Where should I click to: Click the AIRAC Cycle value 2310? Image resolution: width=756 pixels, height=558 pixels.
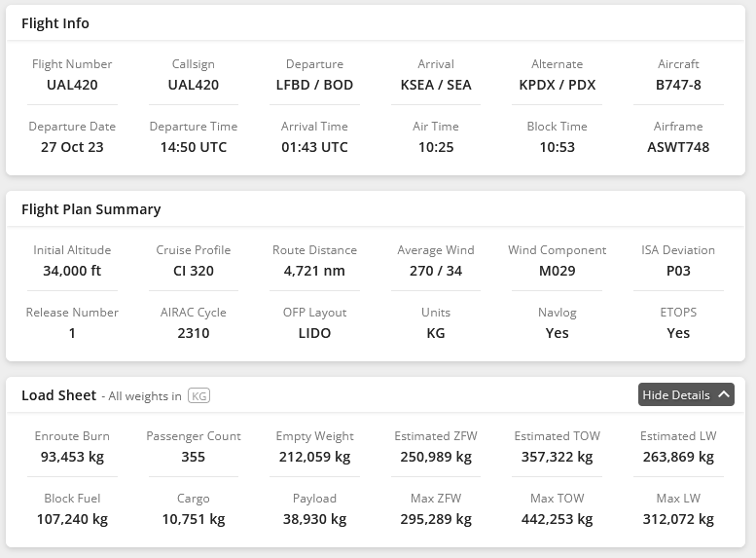tap(194, 333)
